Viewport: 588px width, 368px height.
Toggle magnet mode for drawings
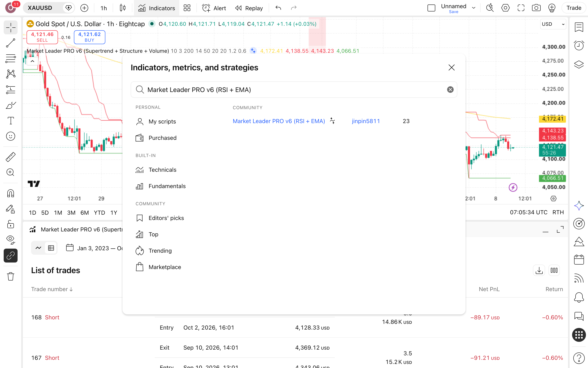coord(10,193)
